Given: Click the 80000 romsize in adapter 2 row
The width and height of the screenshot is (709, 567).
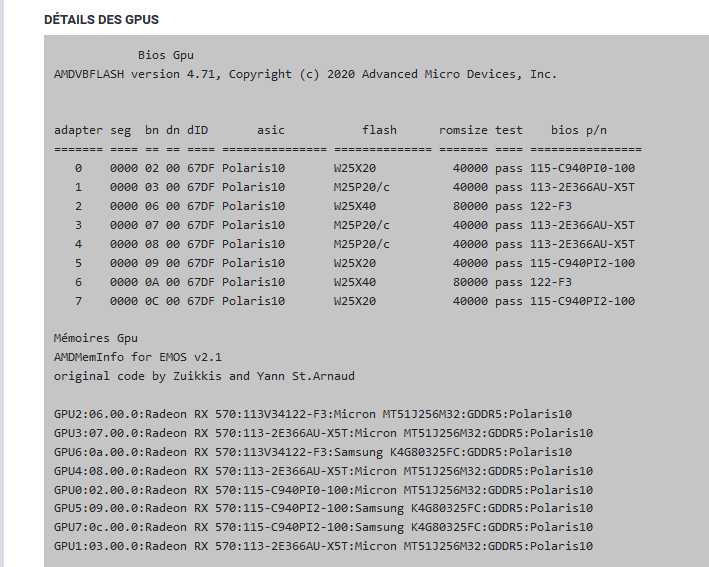Looking at the screenshot, I should click(x=470, y=206).
